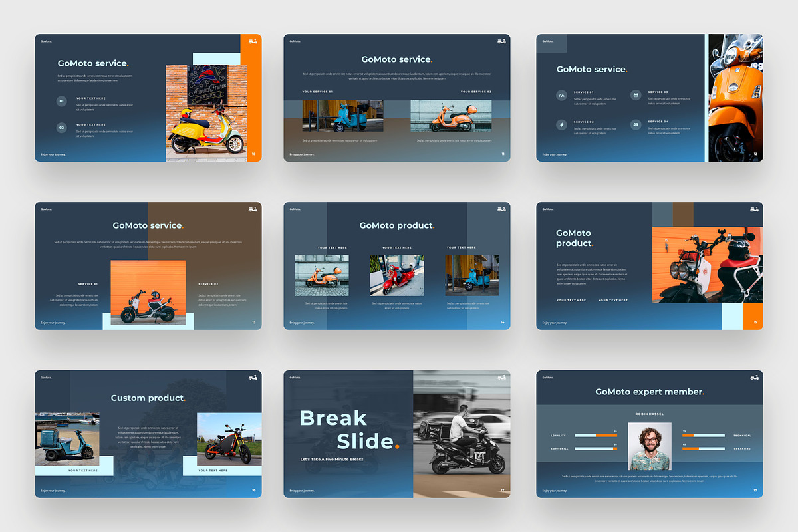Screen dimensions: 798x532
Task: Click the "SPEAKING" skill label
Action: pyautogui.click(x=743, y=448)
